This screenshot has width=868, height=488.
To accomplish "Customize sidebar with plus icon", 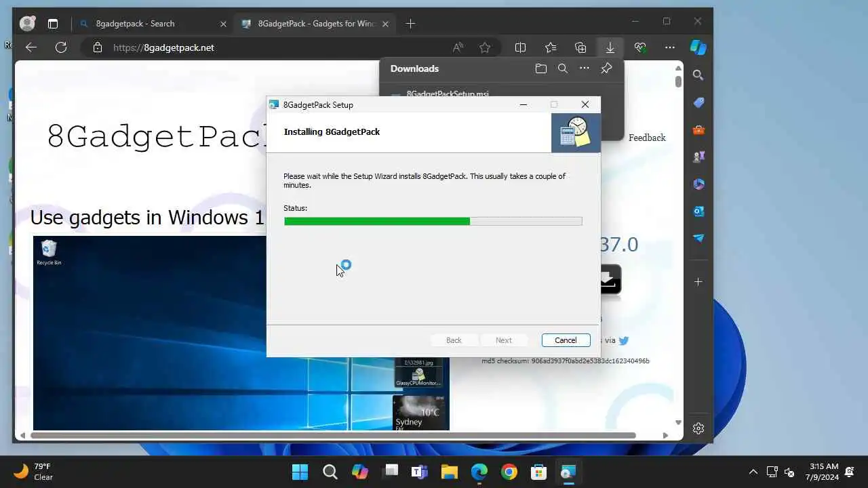I will coord(698,281).
